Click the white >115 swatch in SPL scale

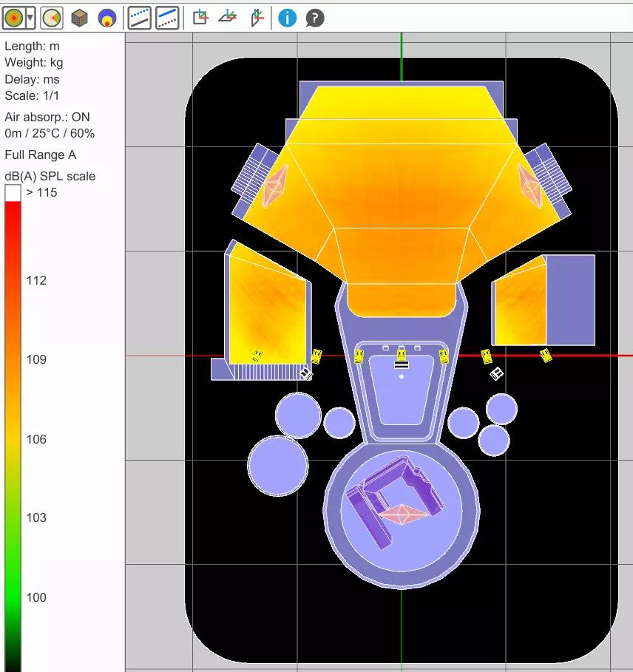coord(13,193)
